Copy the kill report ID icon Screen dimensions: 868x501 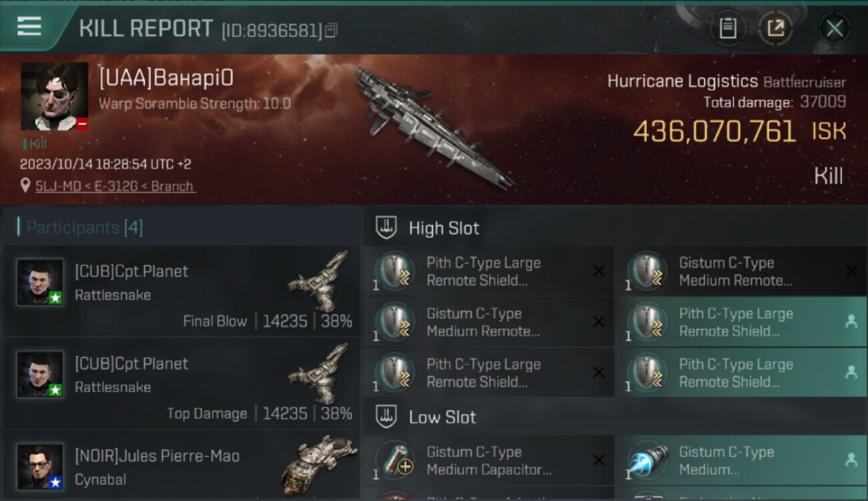pyautogui.click(x=331, y=30)
